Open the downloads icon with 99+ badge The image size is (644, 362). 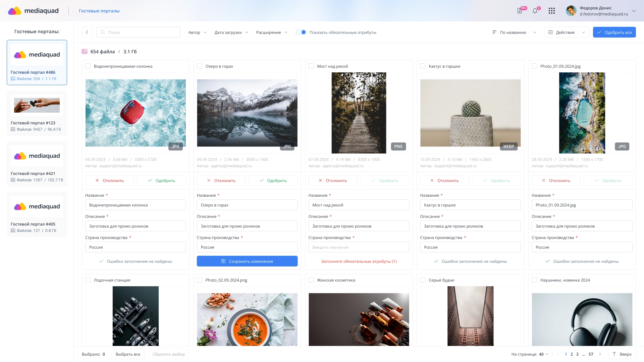[520, 11]
